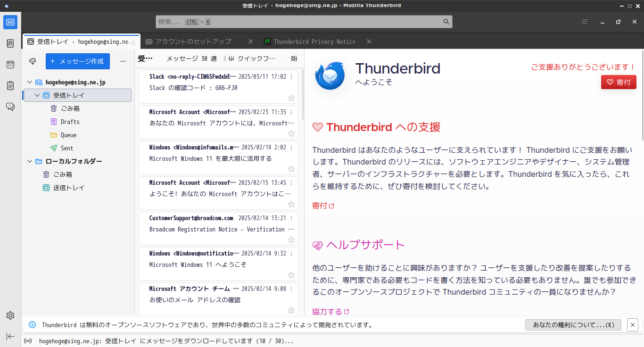Click the メッセージ作成 compose button

[x=78, y=61]
